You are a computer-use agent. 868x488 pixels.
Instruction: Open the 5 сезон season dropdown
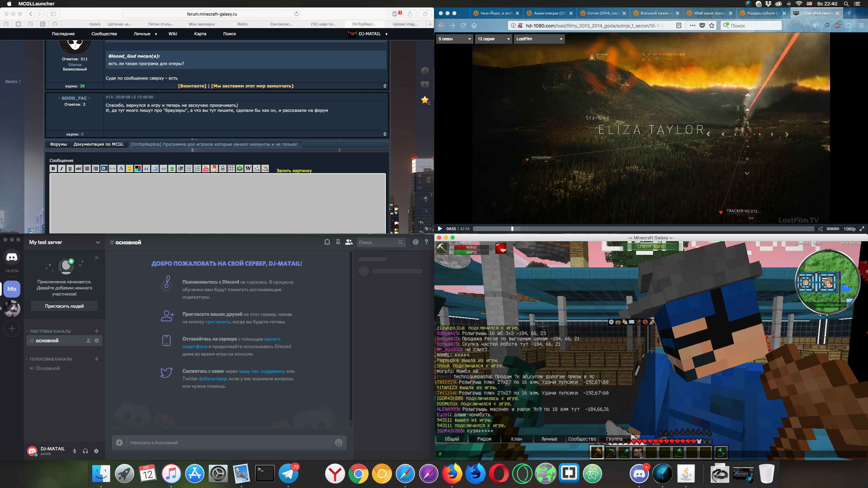point(454,39)
